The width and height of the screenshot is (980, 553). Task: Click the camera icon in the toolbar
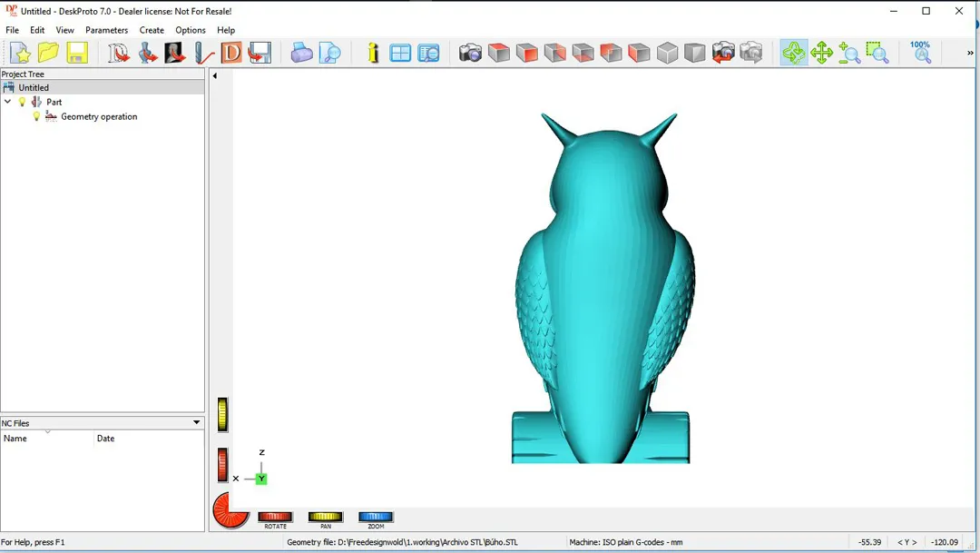470,53
